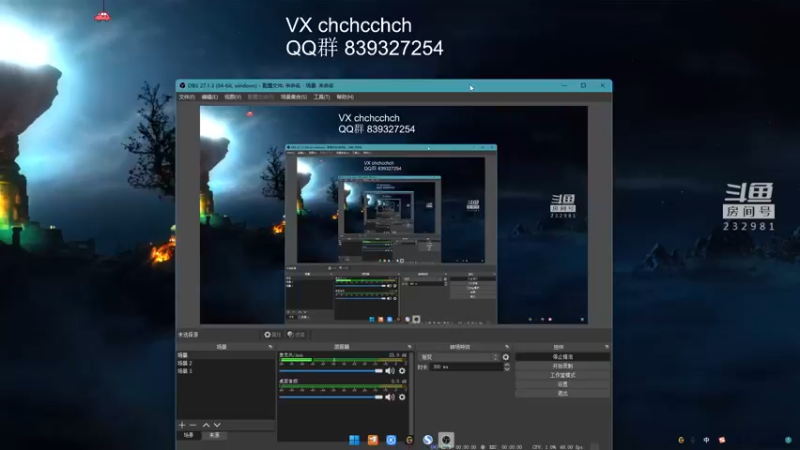This screenshot has height=450, width=800.
Task: Adjust the 桌面音频 volume slider
Action: coord(331,397)
